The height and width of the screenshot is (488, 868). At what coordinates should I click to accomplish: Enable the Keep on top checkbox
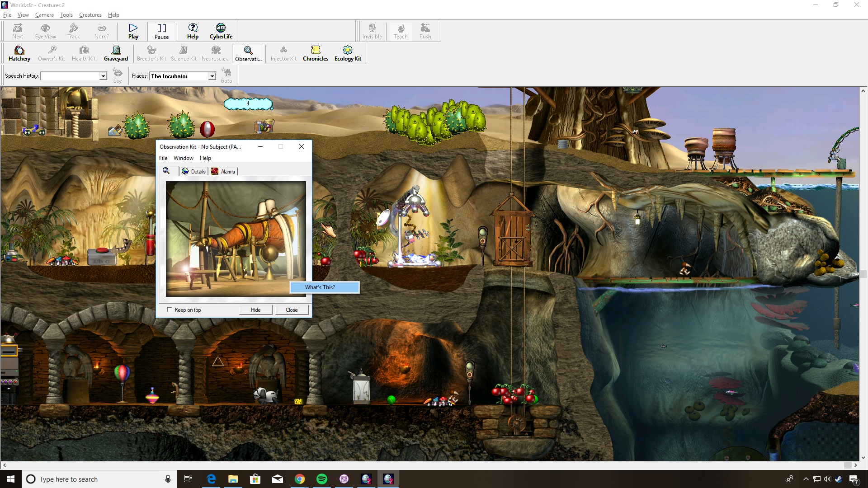coord(170,310)
